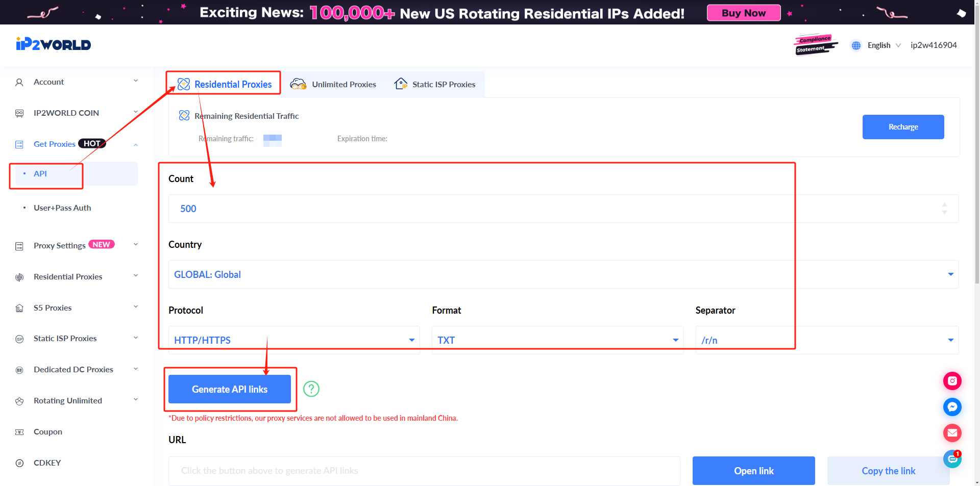Click the green help question mark icon
Screen dimensions: 980x486
[x=311, y=389]
